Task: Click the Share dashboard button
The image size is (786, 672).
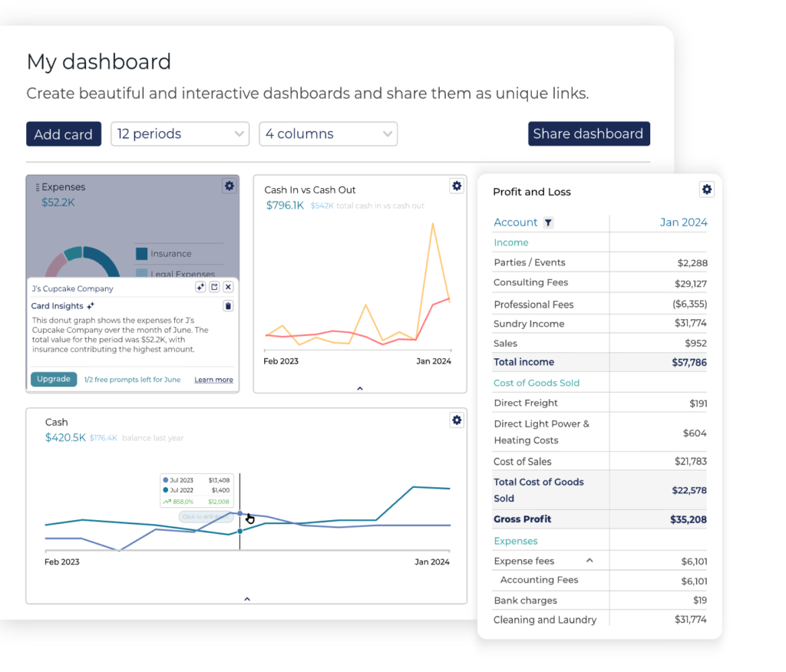Action: pyautogui.click(x=589, y=133)
